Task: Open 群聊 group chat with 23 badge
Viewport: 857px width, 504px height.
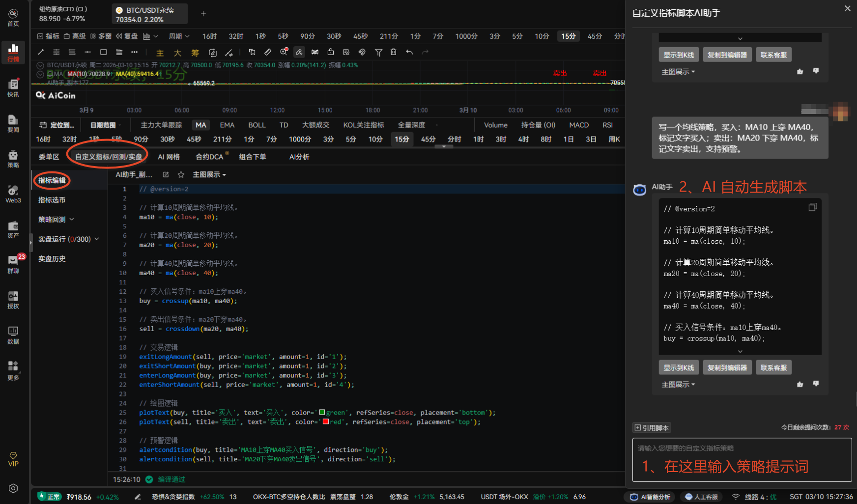Action: click(13, 264)
